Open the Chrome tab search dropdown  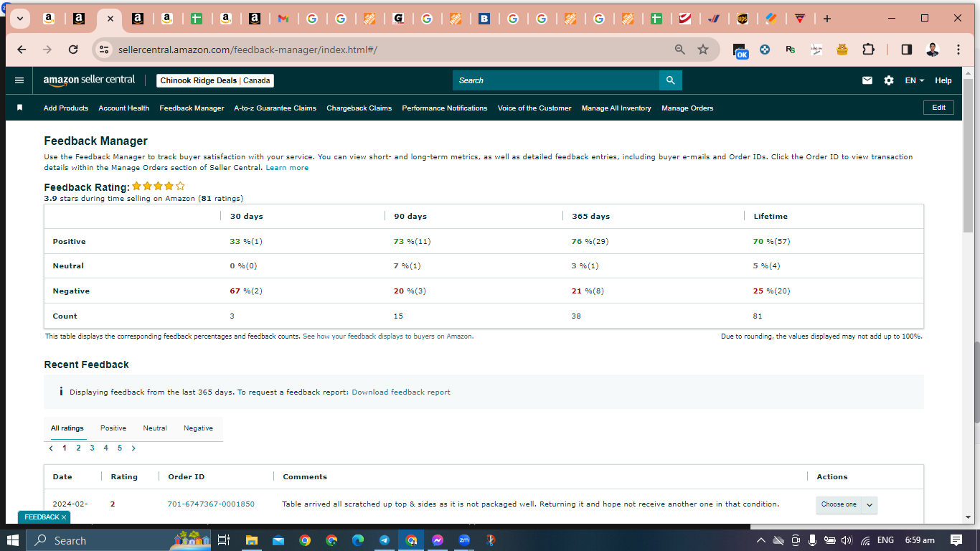point(19,19)
